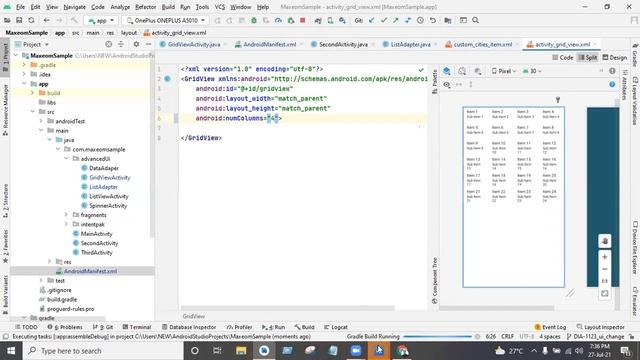Screen dimensions: 640x360
Task: Zoom out the layout preview with minus
Action: click(x=605, y=269)
